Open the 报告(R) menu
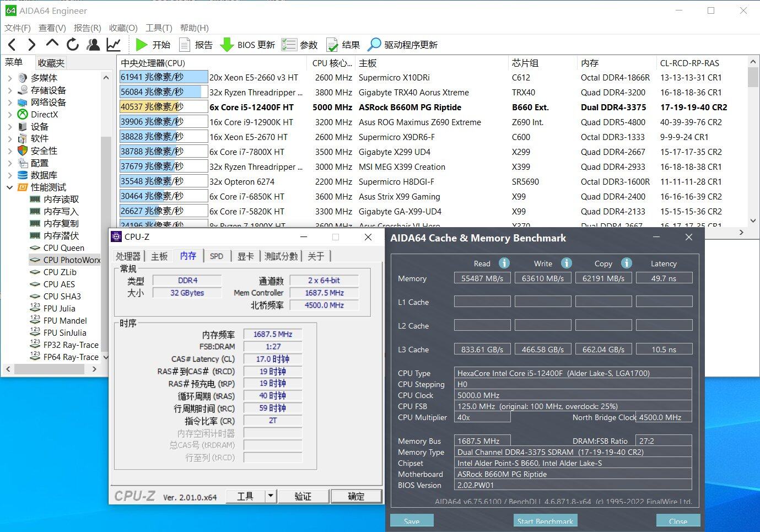760x532 pixels. pos(88,28)
